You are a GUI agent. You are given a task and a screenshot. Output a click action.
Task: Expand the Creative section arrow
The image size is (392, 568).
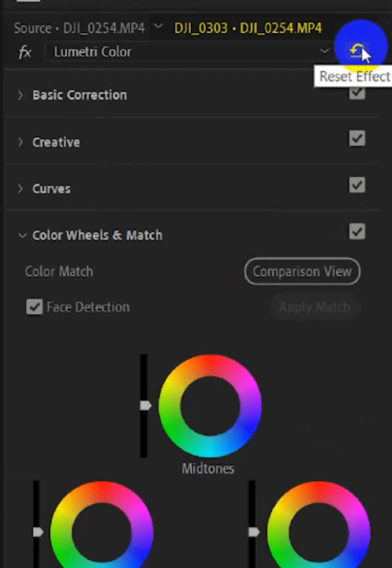coord(21,142)
